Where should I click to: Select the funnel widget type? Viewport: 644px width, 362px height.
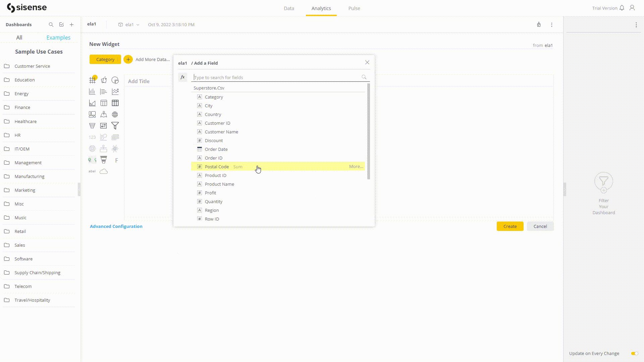coord(92,126)
